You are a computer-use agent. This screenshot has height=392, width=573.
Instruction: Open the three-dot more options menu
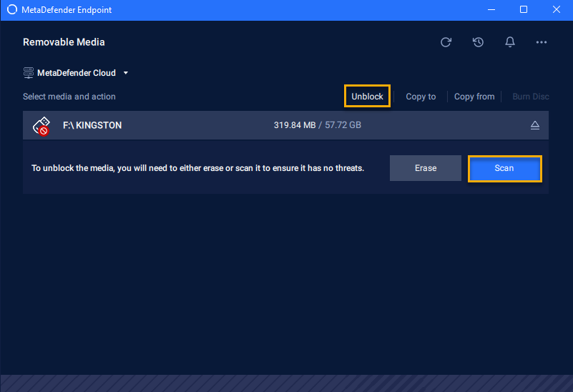coord(542,42)
